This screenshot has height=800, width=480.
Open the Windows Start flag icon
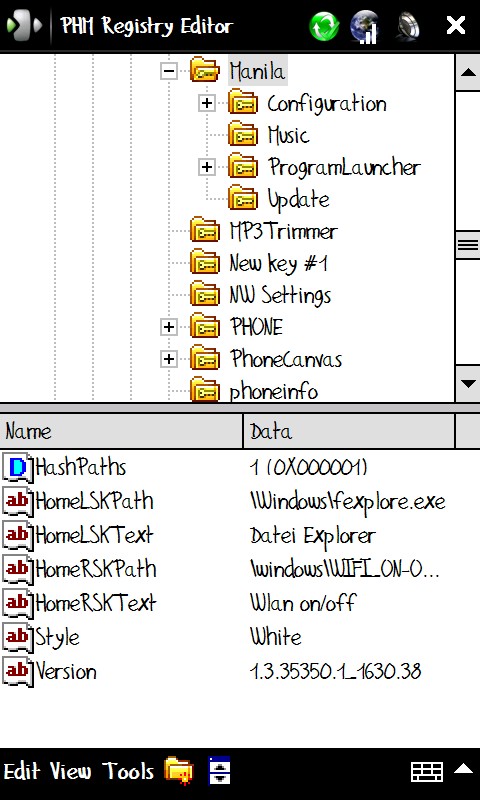pyautogui.click(x=24, y=26)
